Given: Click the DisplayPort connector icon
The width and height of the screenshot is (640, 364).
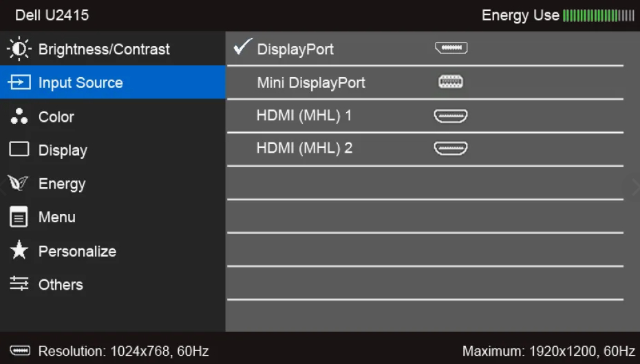Looking at the screenshot, I should 451,49.
